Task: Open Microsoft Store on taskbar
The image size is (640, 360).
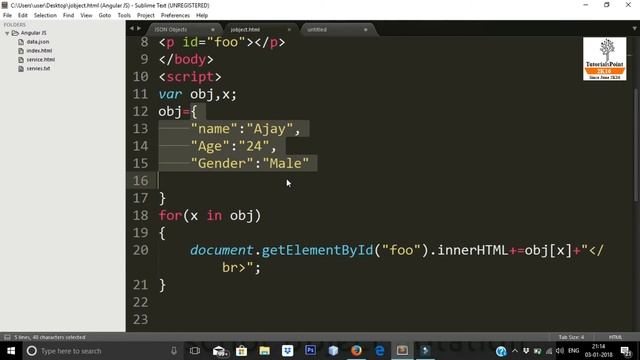Action: pyautogui.click(x=242, y=351)
